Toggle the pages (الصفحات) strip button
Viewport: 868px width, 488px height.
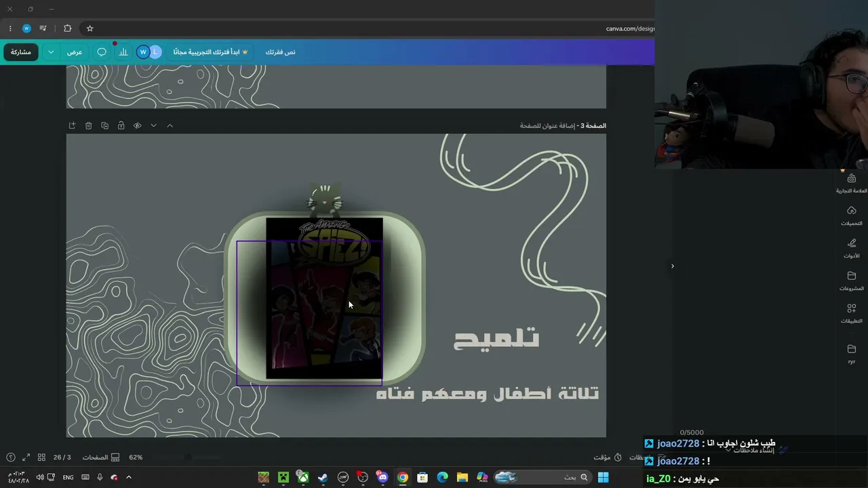click(x=101, y=457)
